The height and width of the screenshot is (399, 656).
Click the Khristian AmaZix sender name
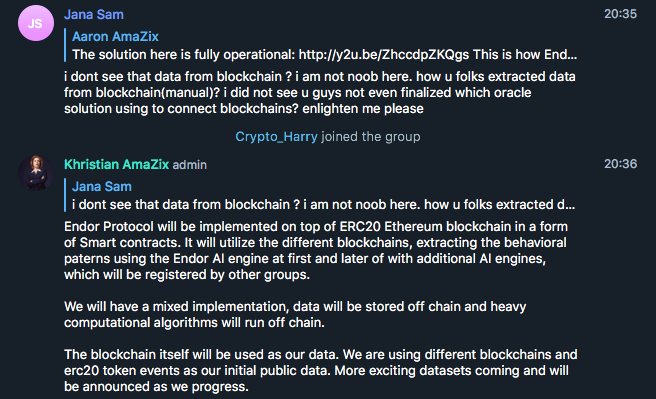(x=116, y=164)
